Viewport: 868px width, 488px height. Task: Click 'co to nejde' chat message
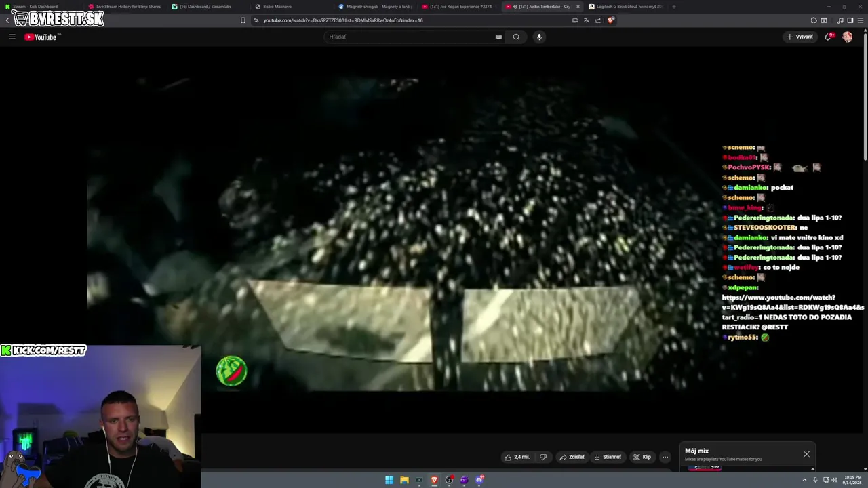coord(781,268)
